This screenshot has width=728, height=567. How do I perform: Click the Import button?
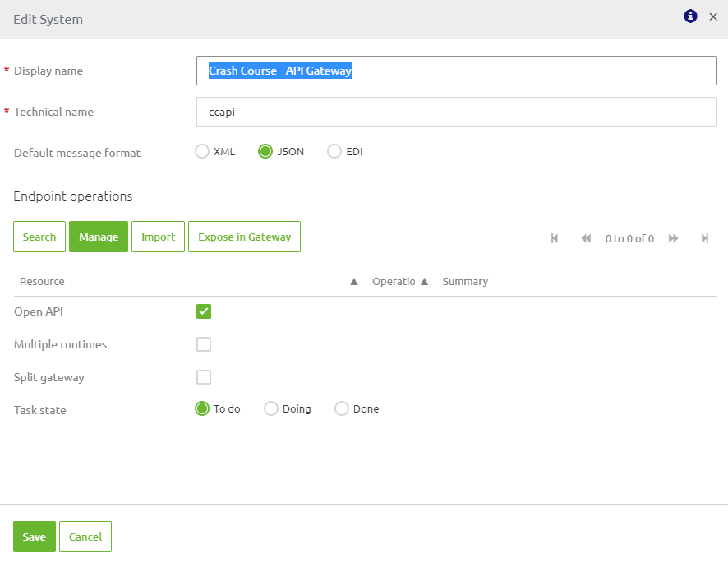click(x=158, y=237)
